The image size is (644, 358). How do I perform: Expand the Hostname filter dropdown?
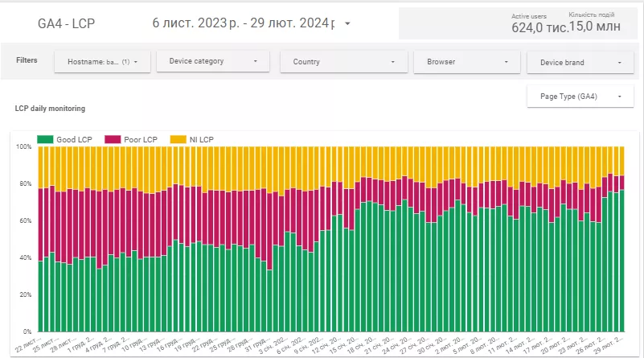(x=102, y=62)
